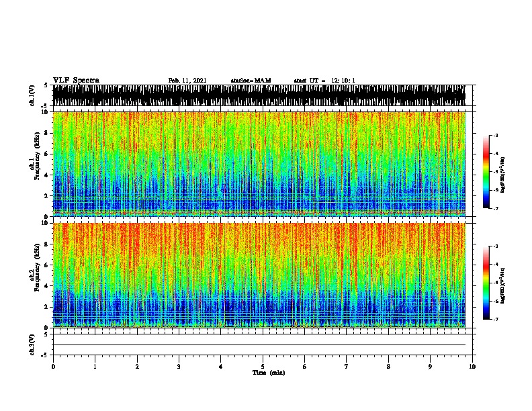Click the -3 label on ch.1 color bar
This screenshot has height=411, width=532.
496,135
